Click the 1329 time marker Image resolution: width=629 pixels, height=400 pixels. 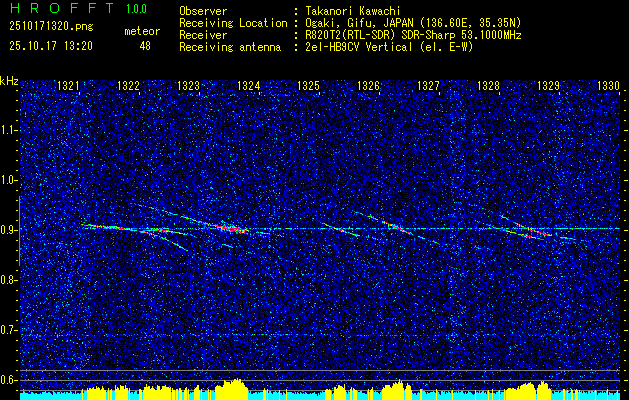pyautogui.click(x=548, y=85)
